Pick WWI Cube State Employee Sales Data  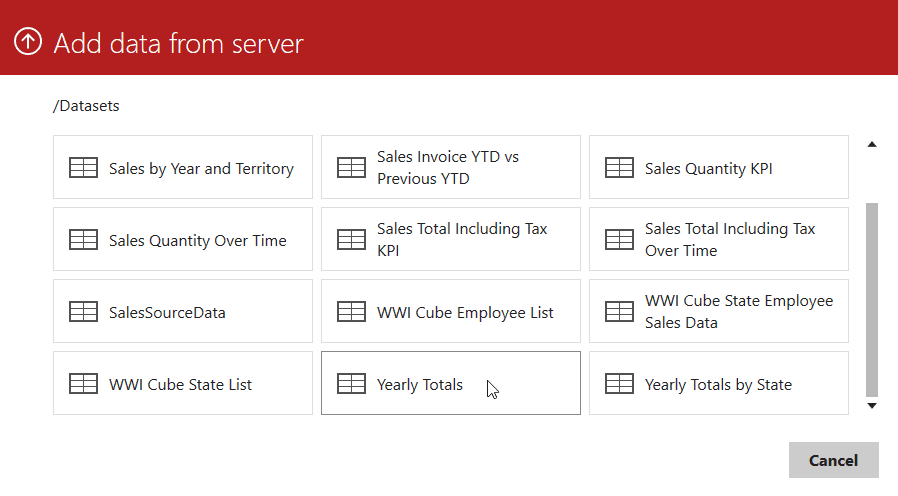click(719, 311)
